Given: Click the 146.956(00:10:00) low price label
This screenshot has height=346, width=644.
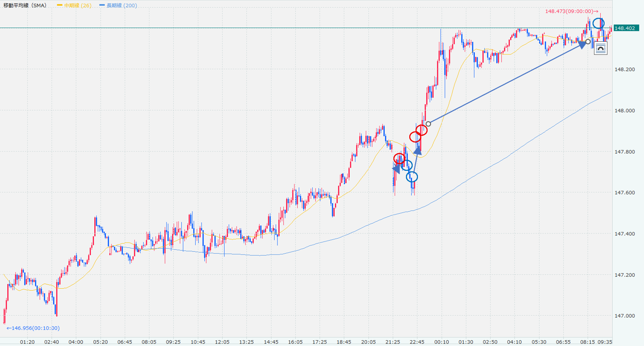Looking at the screenshot, I should [x=33, y=328].
